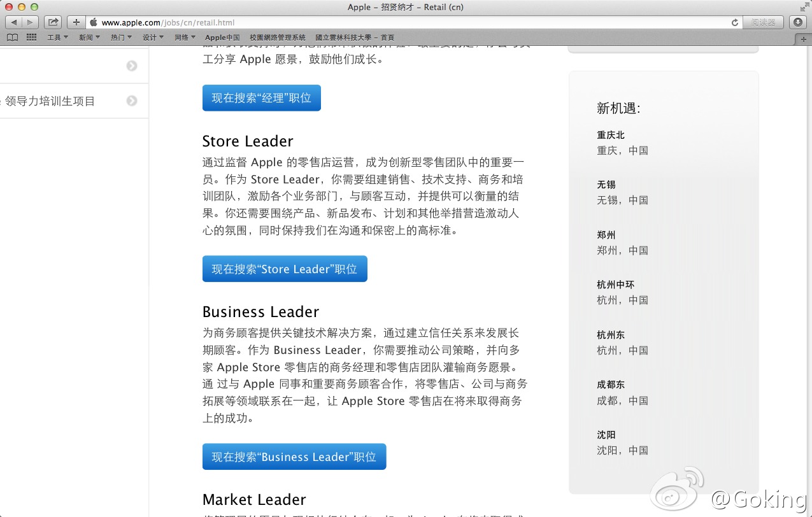Focus the address bar URL field

coord(414,22)
